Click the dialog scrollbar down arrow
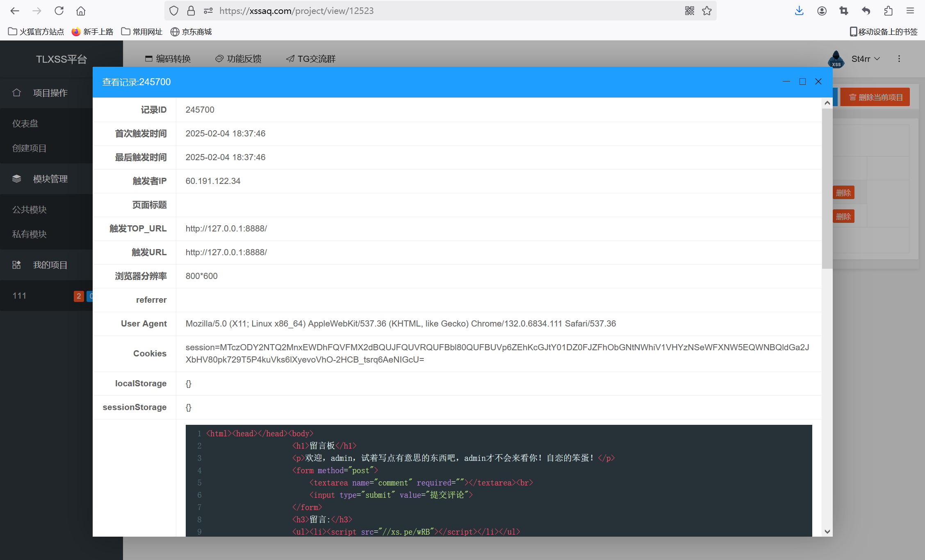Image resolution: width=925 pixels, height=560 pixels. tap(827, 531)
